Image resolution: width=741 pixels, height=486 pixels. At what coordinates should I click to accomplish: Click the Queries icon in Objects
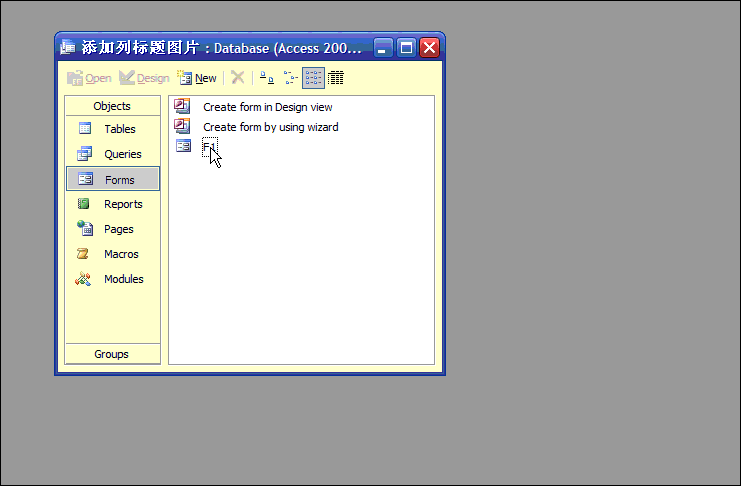click(x=85, y=154)
